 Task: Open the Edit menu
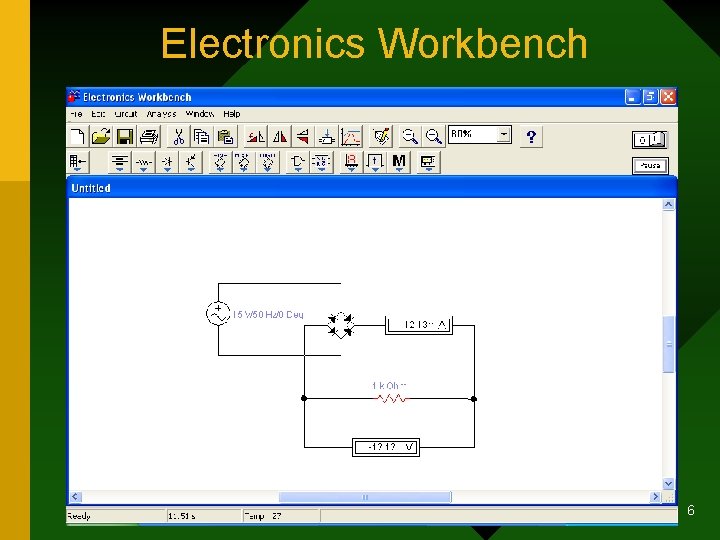98,114
